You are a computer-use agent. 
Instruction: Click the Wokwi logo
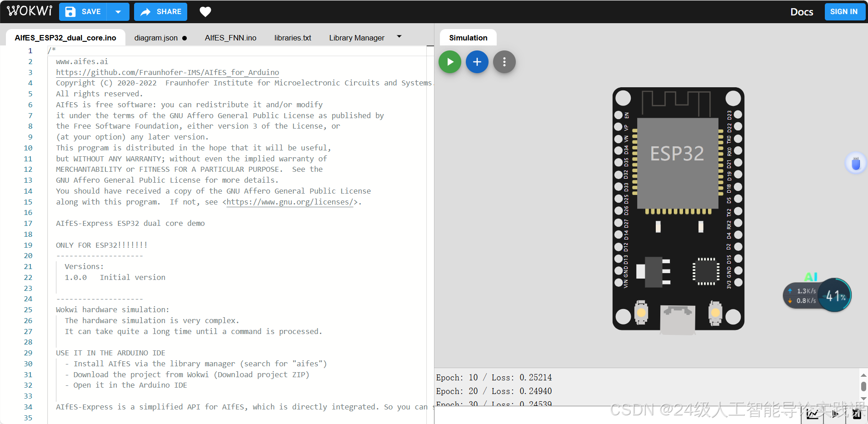point(29,11)
